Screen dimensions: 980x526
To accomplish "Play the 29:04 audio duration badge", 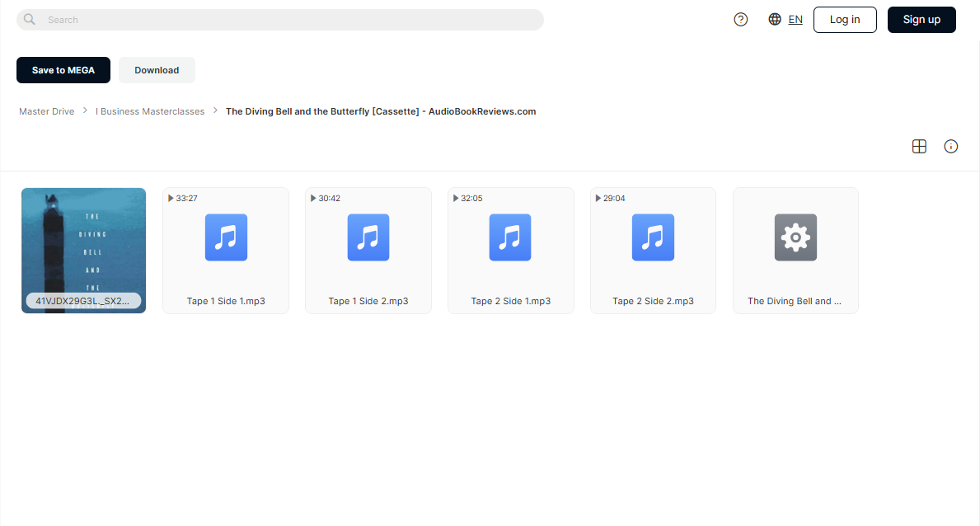I will pos(610,198).
